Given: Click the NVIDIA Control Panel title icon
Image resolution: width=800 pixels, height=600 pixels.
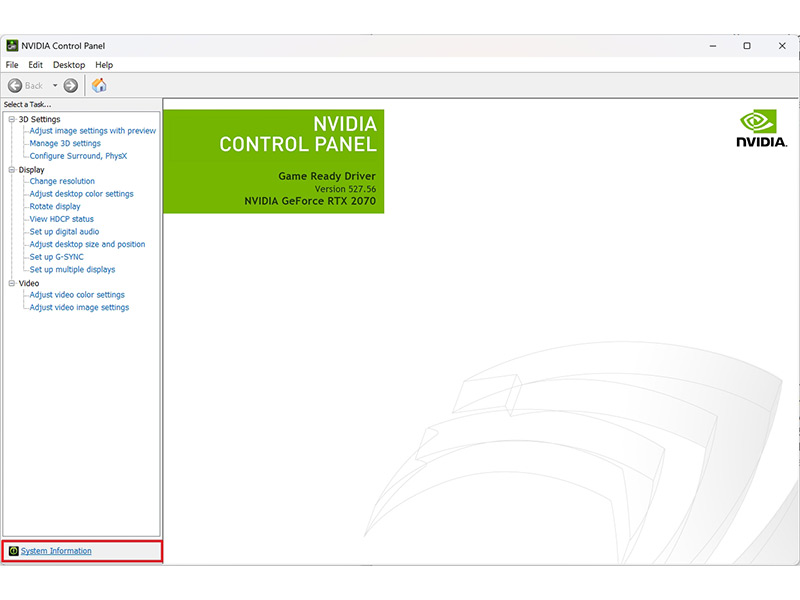Looking at the screenshot, I should point(12,45).
